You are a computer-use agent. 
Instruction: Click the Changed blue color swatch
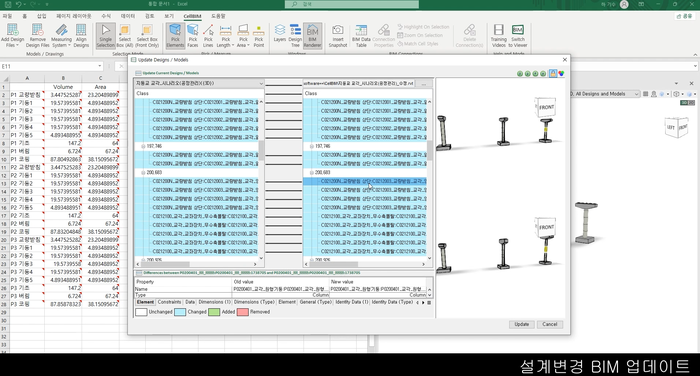pos(180,312)
